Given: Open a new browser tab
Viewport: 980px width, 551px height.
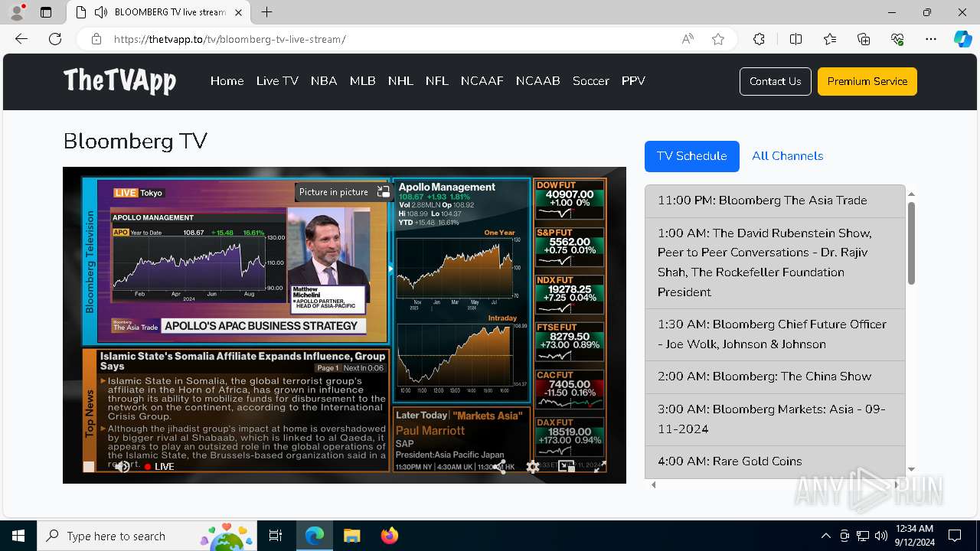Looking at the screenshot, I should tap(266, 12).
